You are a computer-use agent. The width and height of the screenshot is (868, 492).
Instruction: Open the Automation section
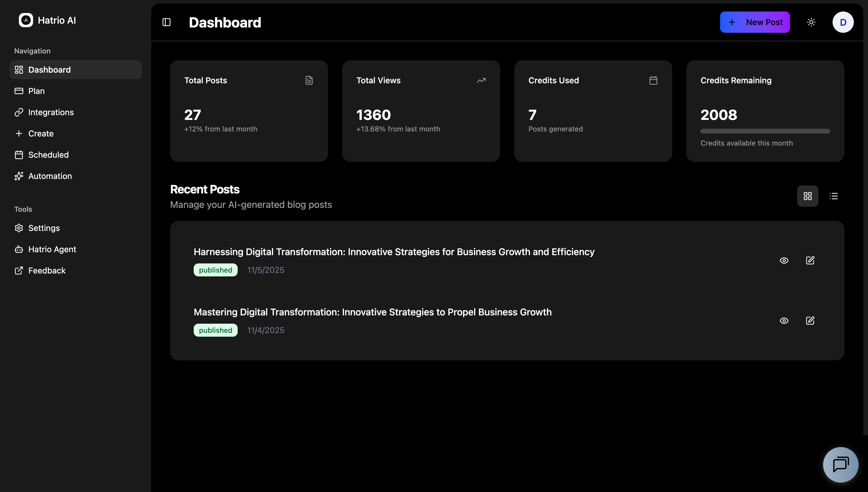click(x=50, y=176)
